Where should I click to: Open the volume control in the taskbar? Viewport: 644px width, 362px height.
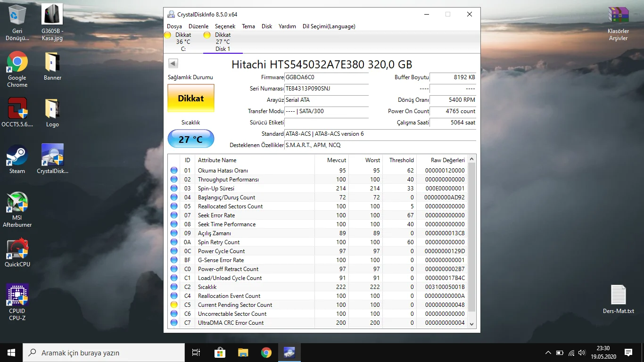click(x=581, y=352)
